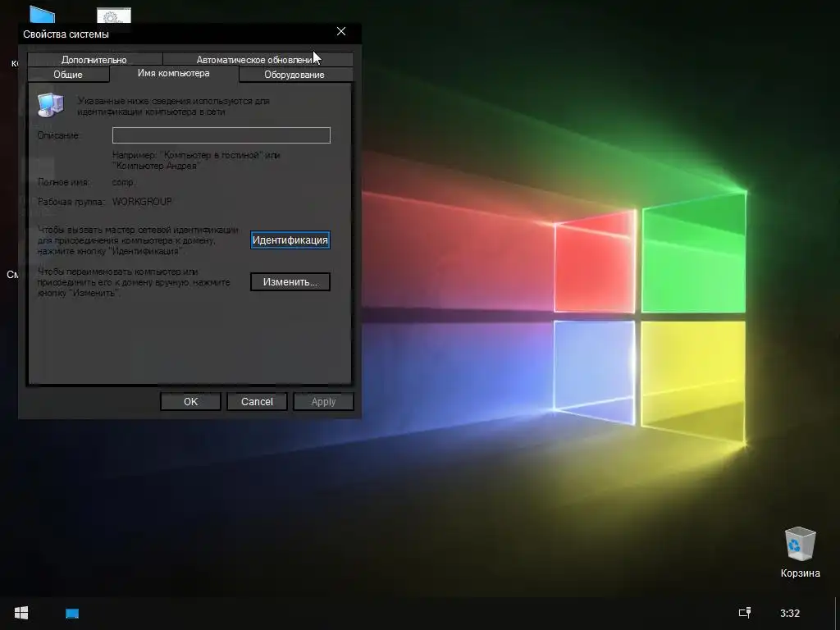This screenshot has height=630, width=840.
Task: Click the blue folder desktop icon at top
Action: [x=43, y=15]
